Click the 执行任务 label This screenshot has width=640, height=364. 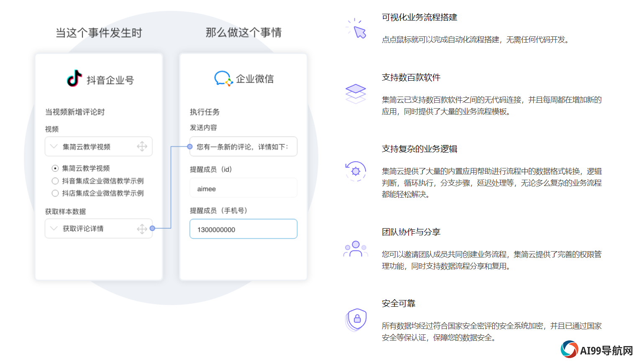(205, 112)
